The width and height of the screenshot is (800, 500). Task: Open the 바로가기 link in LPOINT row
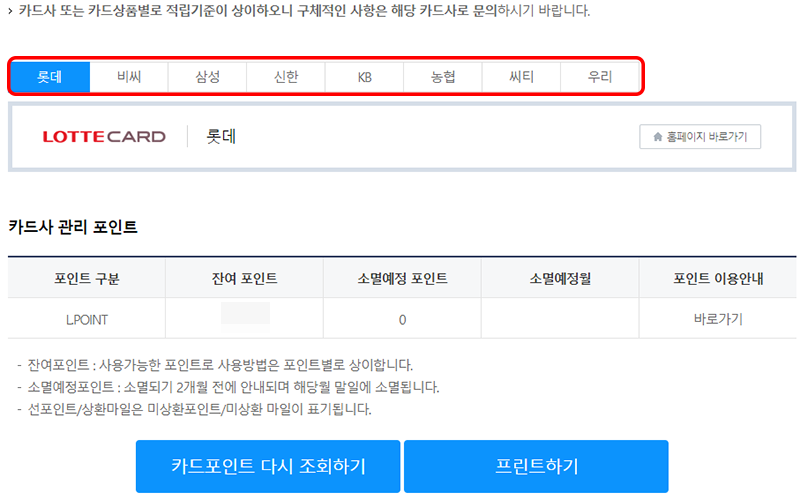718,319
